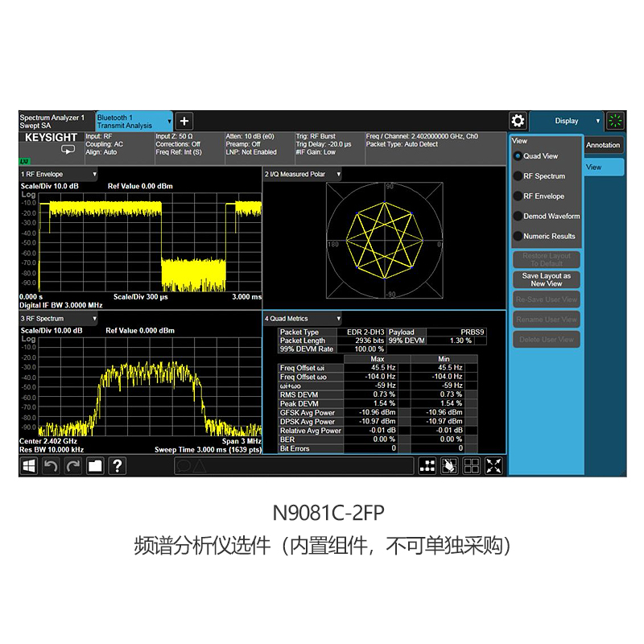644x644 pixels.
Task: Toggle full screen expand arrows
Action: point(493,466)
